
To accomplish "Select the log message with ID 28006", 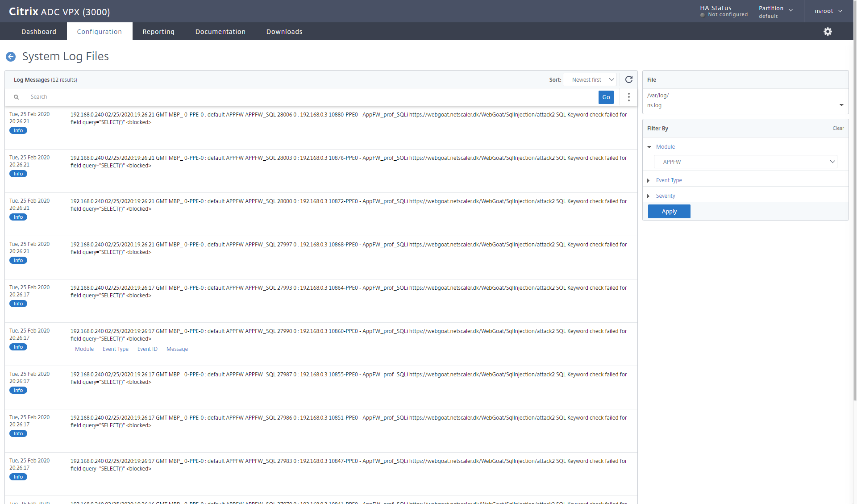I will tap(321, 128).
